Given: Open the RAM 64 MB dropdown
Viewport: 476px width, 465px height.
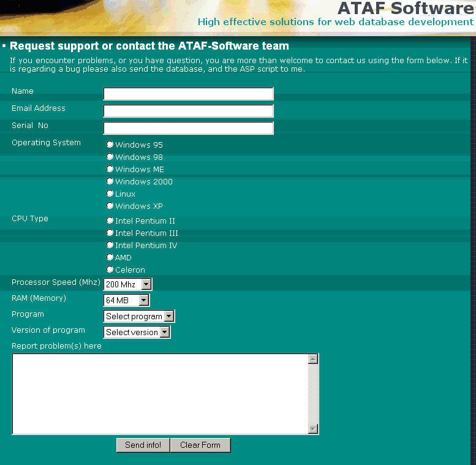Looking at the screenshot, I should pos(127,300).
